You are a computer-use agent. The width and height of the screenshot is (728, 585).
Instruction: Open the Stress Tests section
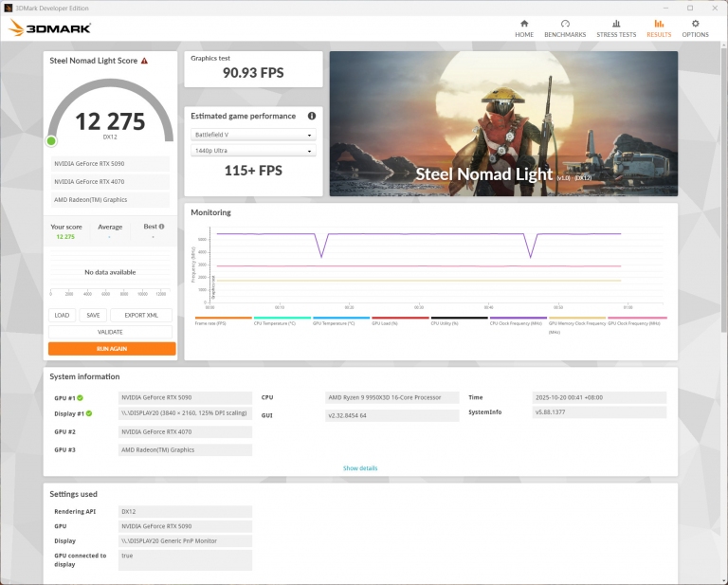(x=616, y=27)
